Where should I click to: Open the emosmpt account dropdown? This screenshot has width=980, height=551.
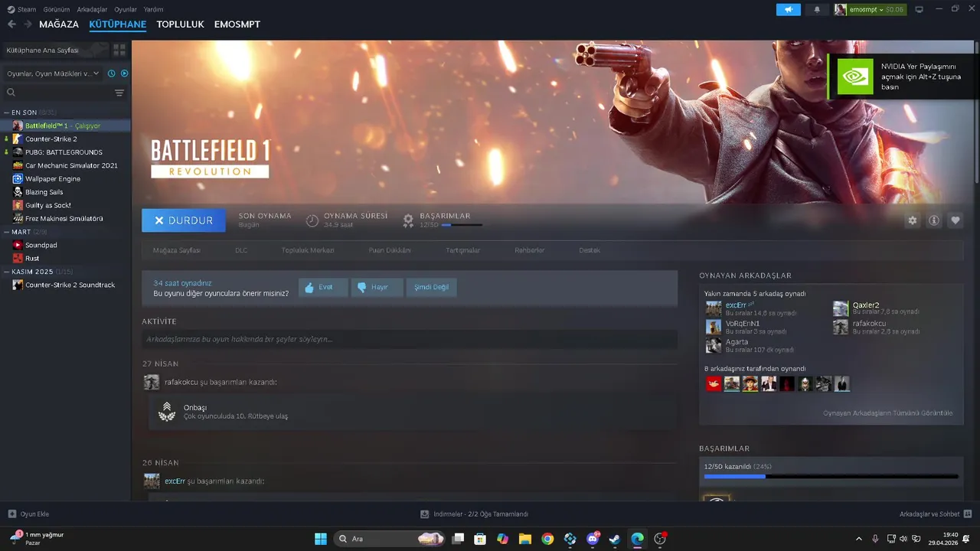click(x=870, y=9)
